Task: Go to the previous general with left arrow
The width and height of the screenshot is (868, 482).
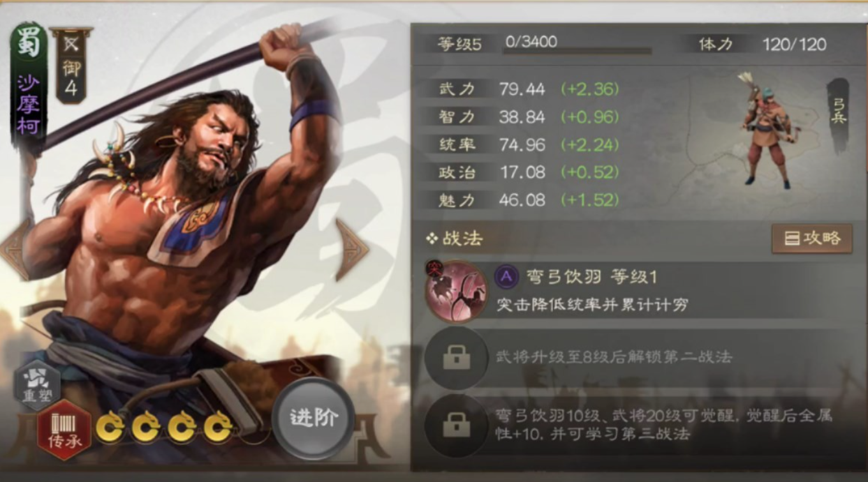Action: pos(15,249)
